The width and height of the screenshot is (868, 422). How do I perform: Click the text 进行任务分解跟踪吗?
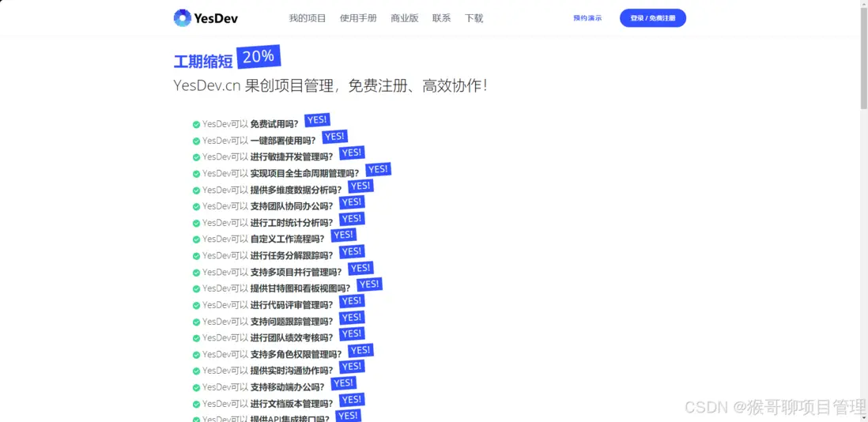point(292,255)
